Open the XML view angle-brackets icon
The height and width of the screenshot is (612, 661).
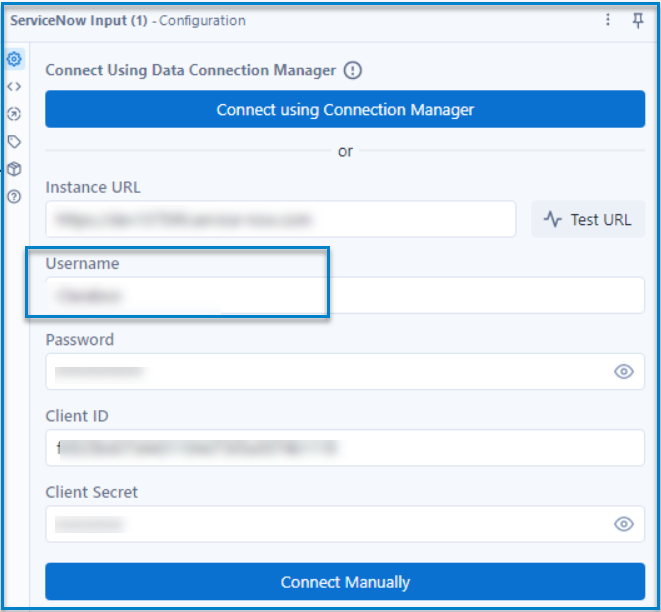[14, 86]
